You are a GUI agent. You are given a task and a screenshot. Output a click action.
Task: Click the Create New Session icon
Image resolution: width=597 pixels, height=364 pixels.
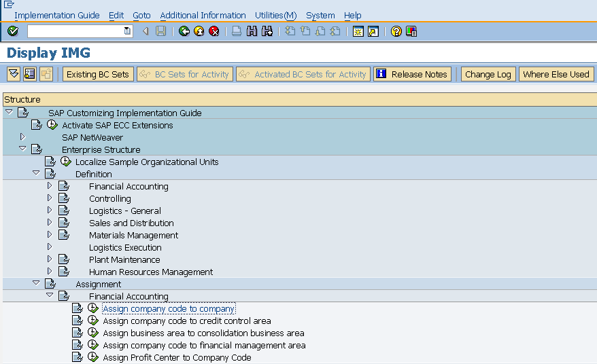coord(358,31)
